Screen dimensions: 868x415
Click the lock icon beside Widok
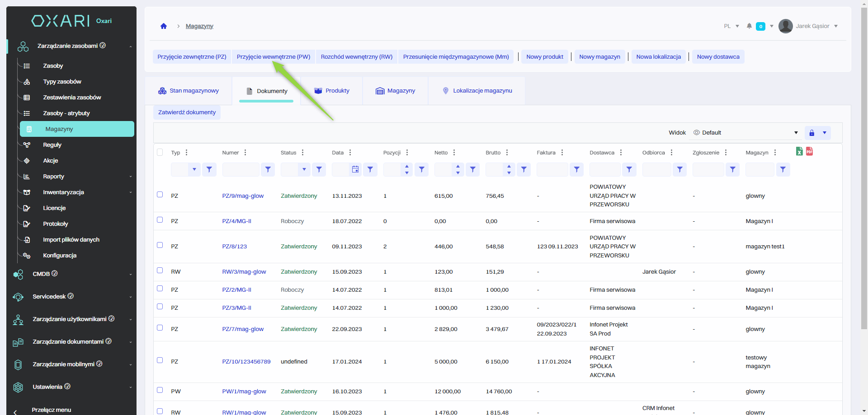point(811,133)
